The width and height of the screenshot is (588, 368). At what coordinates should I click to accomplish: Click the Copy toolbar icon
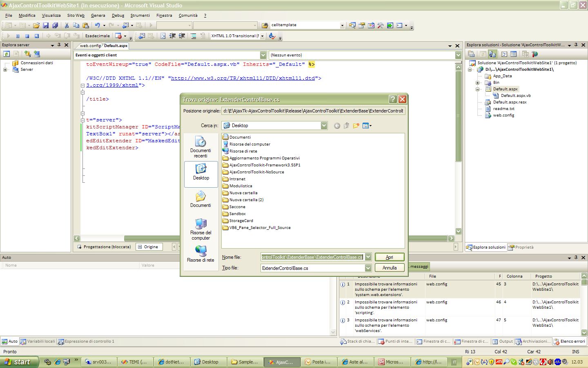76,25
